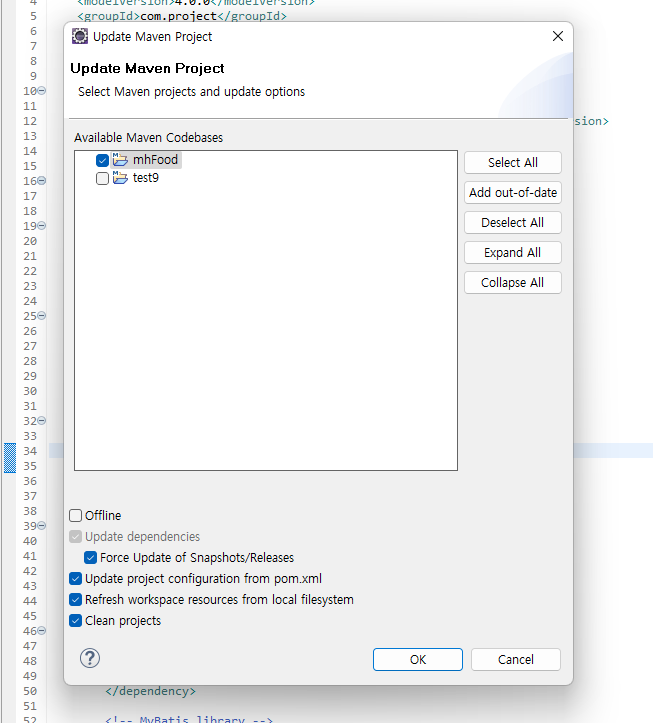653x723 pixels.
Task: Uncheck the Clean projects option
Action: click(76, 621)
